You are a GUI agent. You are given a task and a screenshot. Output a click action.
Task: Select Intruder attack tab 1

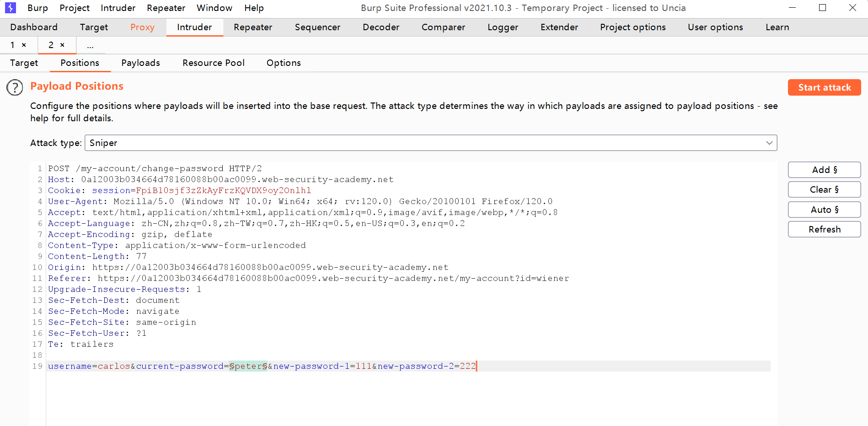[x=13, y=45]
